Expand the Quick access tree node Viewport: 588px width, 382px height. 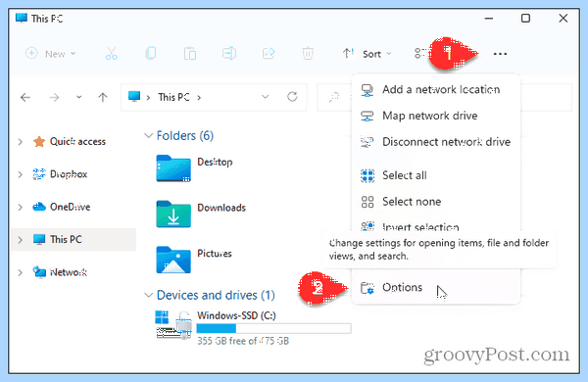21,142
